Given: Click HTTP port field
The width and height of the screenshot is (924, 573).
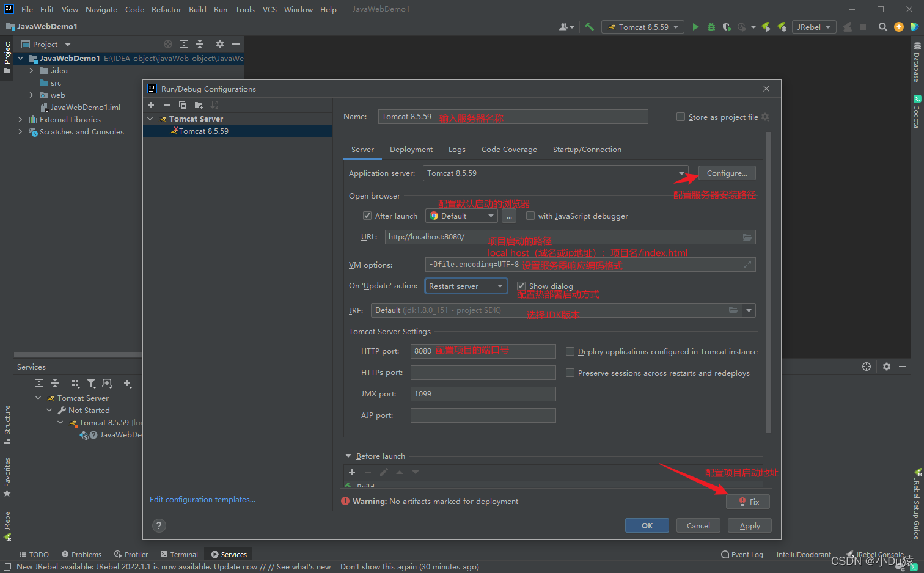Looking at the screenshot, I should (483, 351).
